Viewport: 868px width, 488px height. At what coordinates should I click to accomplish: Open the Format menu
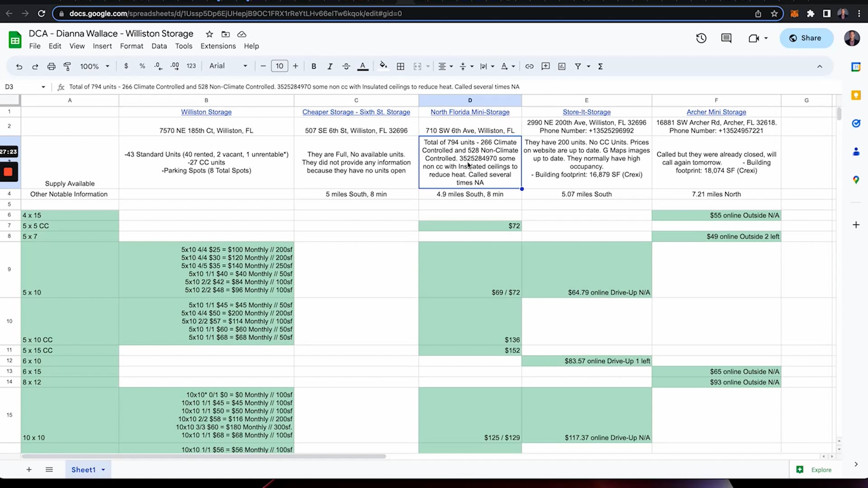tap(131, 46)
